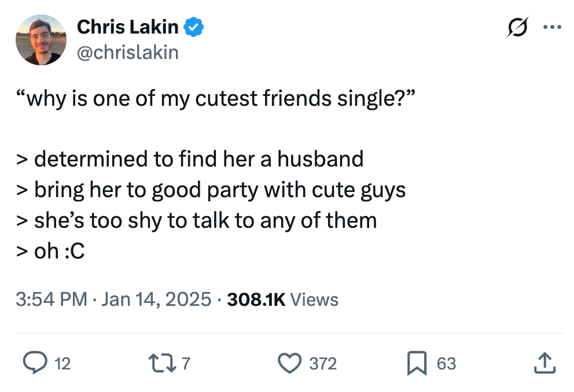This screenshot has width=574, height=392.
Task: Open analytics via 308.1K Views link
Action: pyautogui.click(x=283, y=299)
